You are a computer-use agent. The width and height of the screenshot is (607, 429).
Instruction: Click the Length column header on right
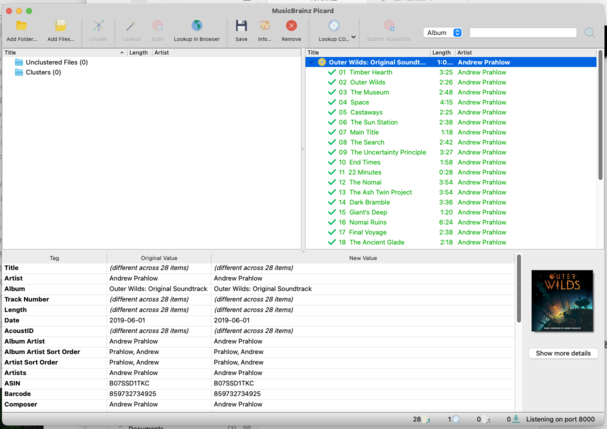point(441,52)
